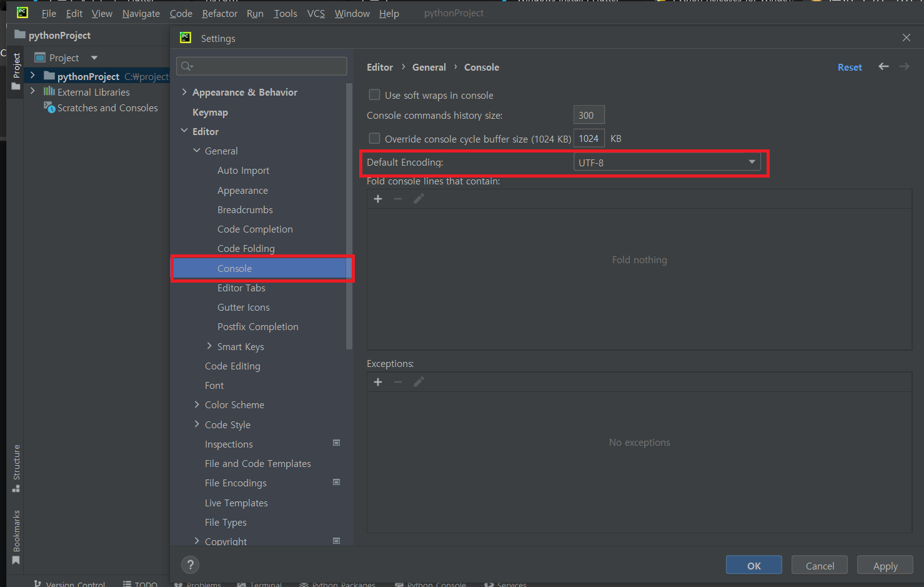Click the project-level icon next to File Encodings
This screenshot has height=587, width=924.
337,482
